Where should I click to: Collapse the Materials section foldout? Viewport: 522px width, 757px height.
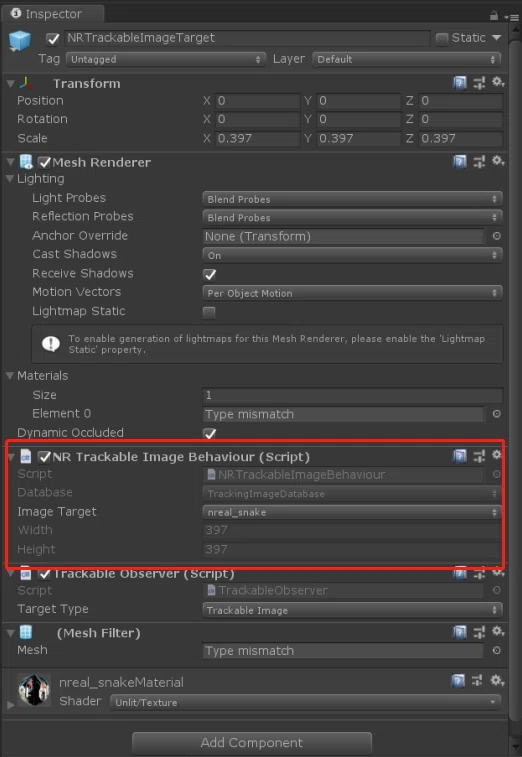(x=10, y=376)
